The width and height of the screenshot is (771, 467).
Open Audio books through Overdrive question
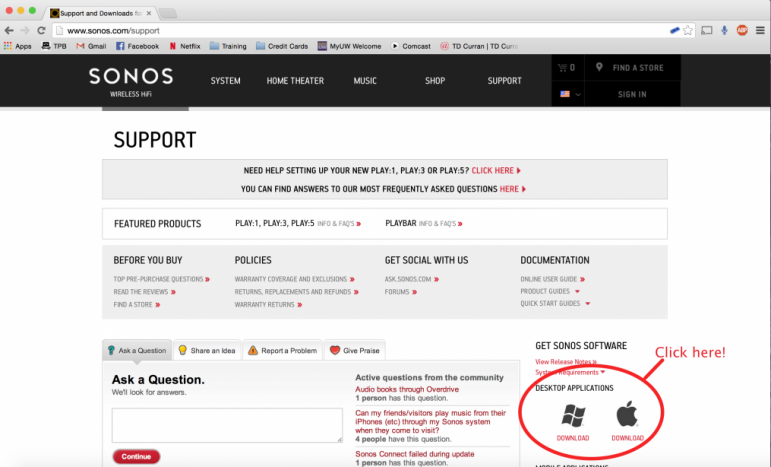click(x=407, y=389)
